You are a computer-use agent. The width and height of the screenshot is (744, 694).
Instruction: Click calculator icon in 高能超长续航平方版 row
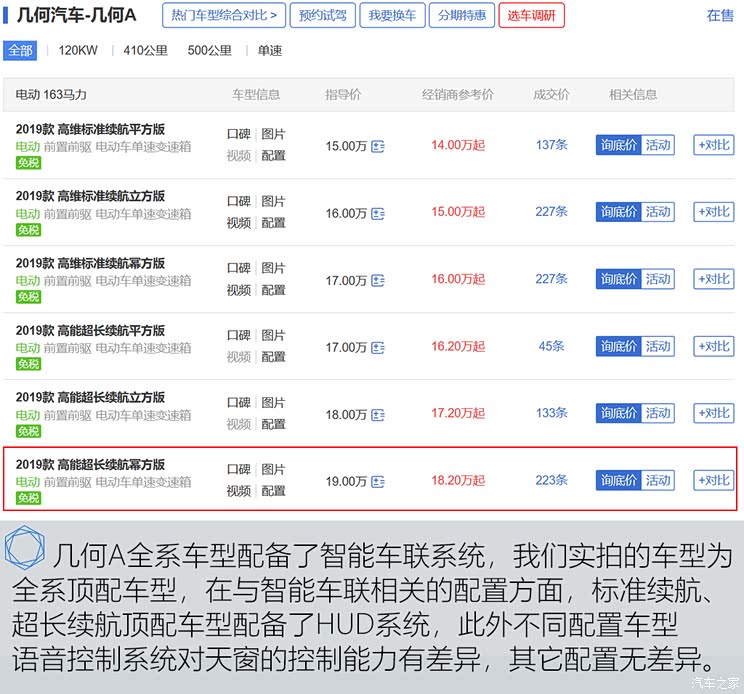[378, 348]
